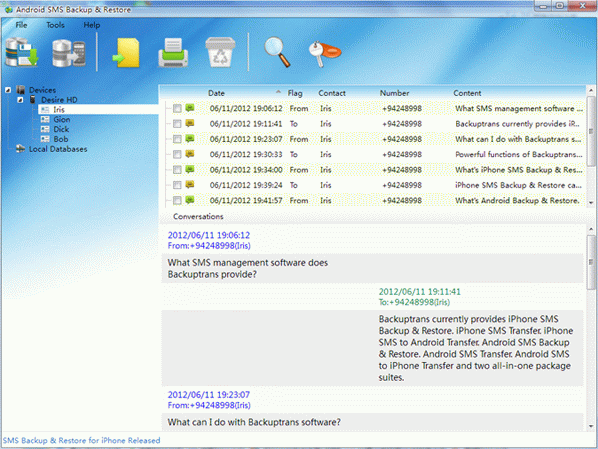
Task: Click message list scrollbar down arrow
Action: [591, 203]
